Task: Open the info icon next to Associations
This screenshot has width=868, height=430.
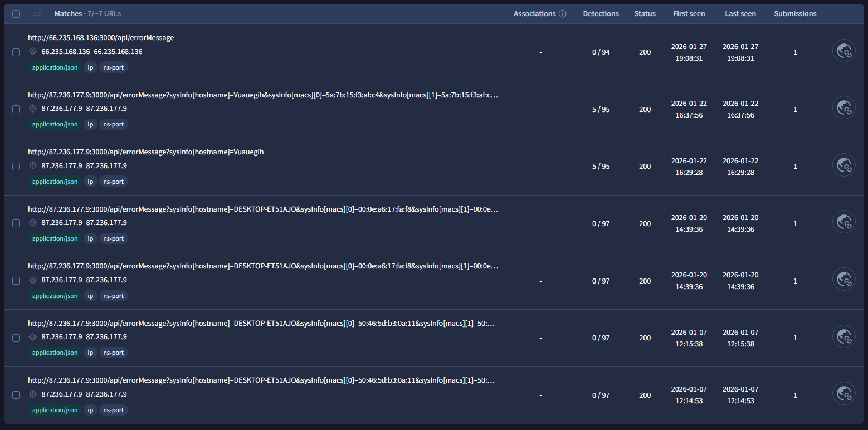Action: click(x=563, y=13)
